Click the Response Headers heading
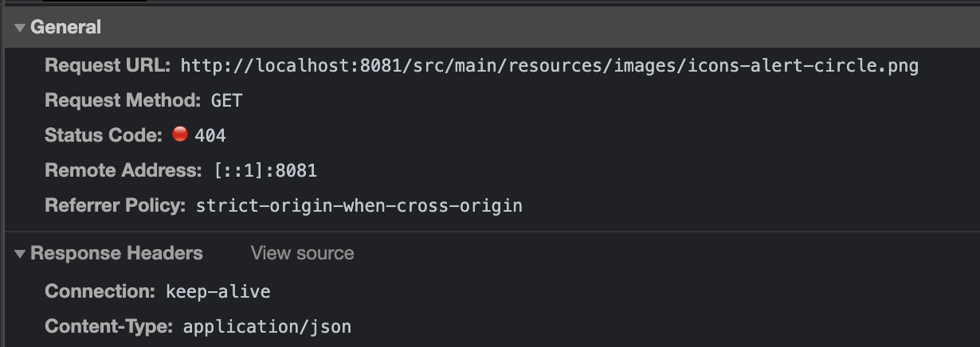 click(x=116, y=254)
